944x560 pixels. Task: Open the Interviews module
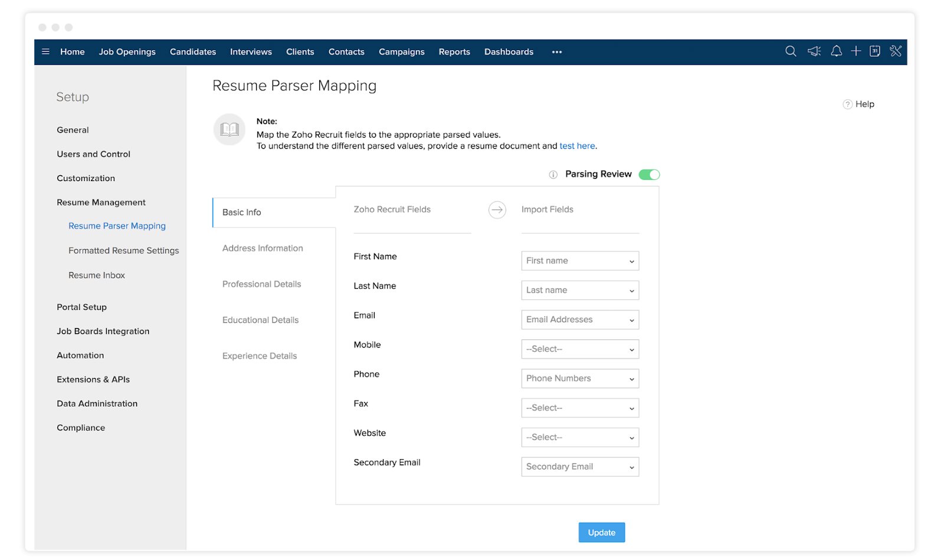point(251,52)
